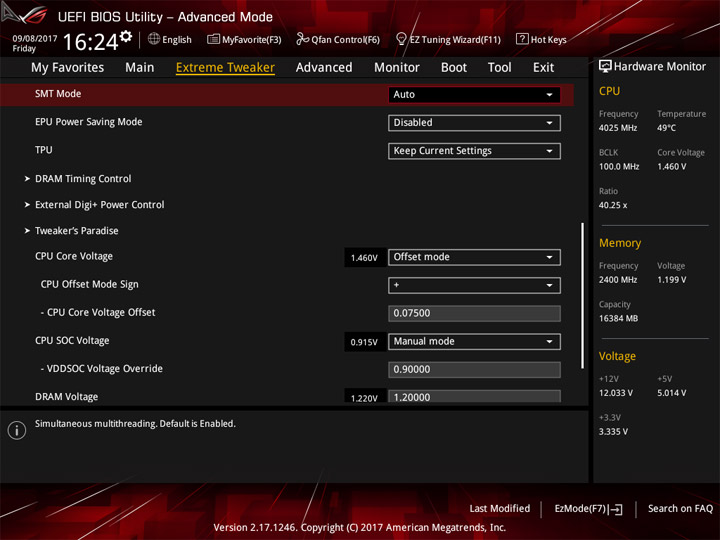Switch to the Main tab
Image resolution: width=720 pixels, height=540 pixels.
[x=140, y=68]
